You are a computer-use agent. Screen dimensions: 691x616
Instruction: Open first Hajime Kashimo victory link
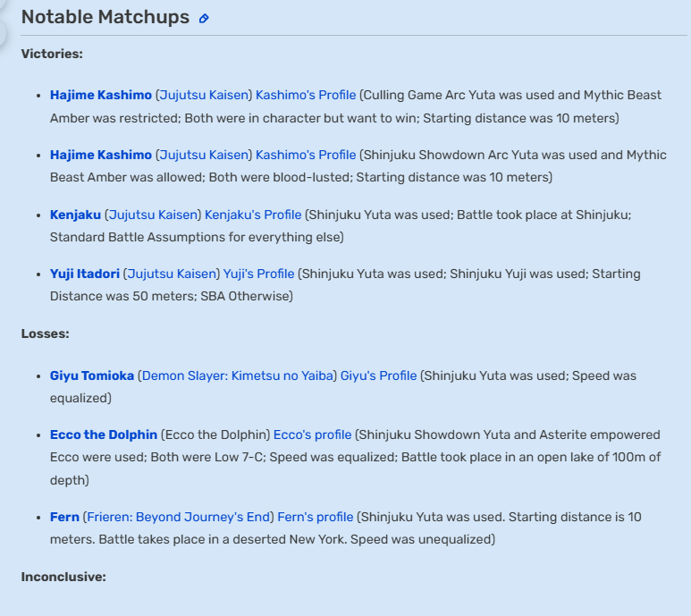coord(101,95)
